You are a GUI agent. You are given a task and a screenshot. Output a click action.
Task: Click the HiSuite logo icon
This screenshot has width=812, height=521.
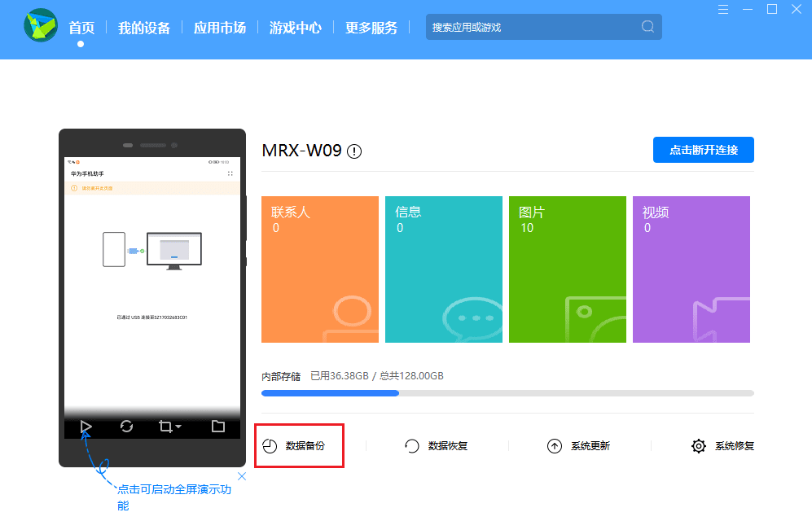(41, 27)
